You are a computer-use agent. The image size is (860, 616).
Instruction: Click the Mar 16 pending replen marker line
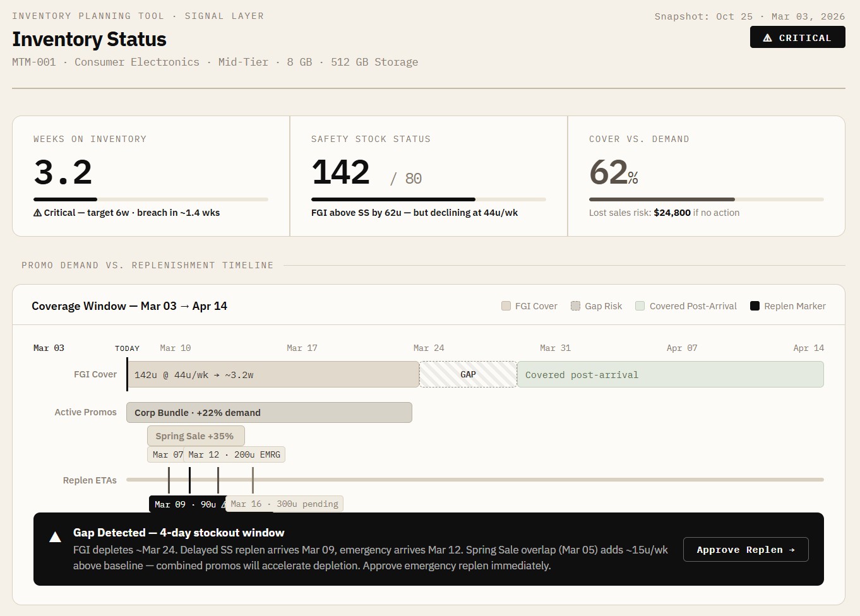[x=253, y=480]
